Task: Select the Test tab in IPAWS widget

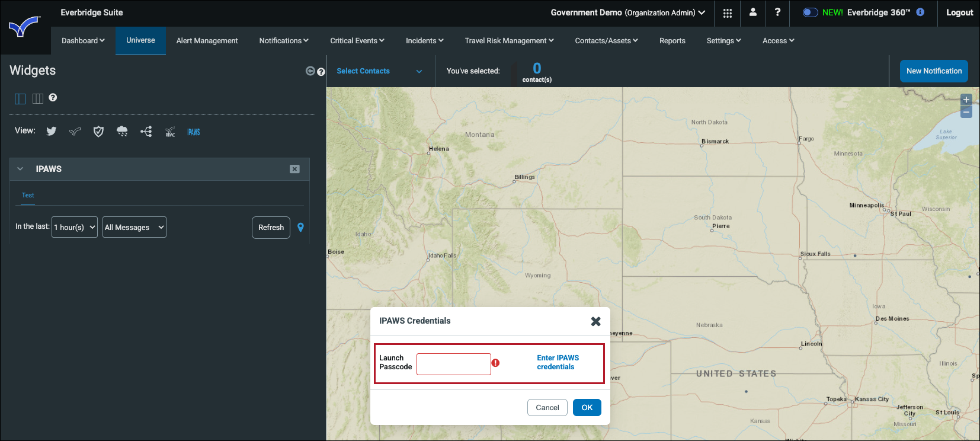Action: point(28,196)
